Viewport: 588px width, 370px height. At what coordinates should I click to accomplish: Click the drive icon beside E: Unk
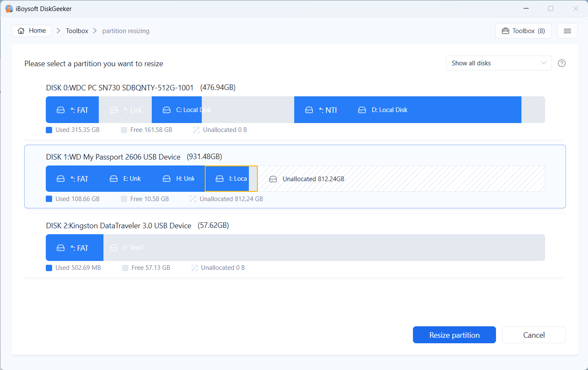[x=114, y=179]
